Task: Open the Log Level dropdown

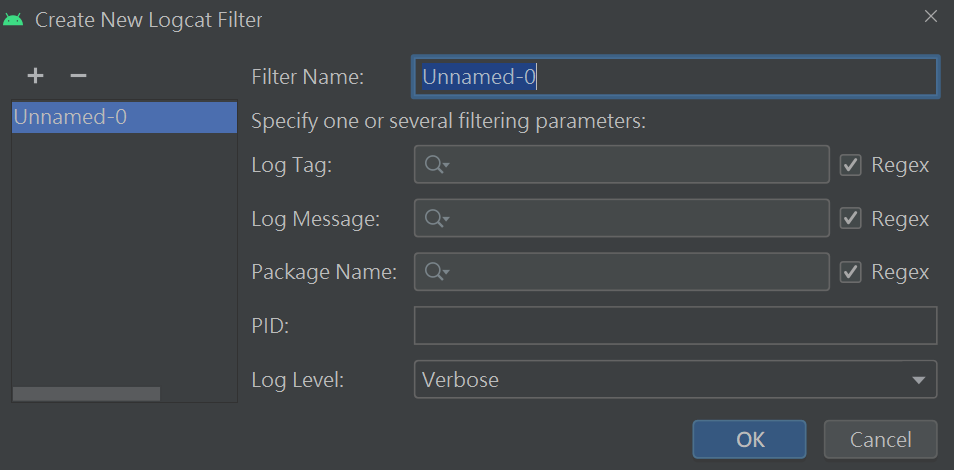Action: pos(660,380)
